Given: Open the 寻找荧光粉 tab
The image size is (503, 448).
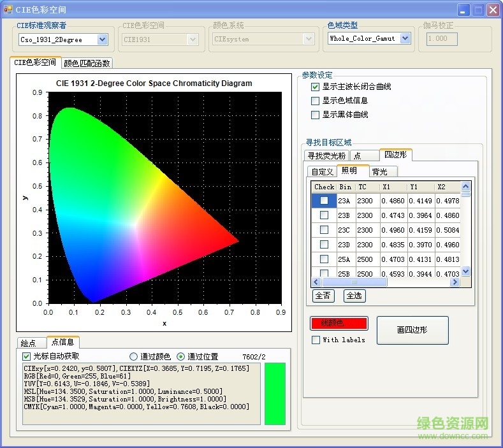Looking at the screenshot, I should coord(326,155).
